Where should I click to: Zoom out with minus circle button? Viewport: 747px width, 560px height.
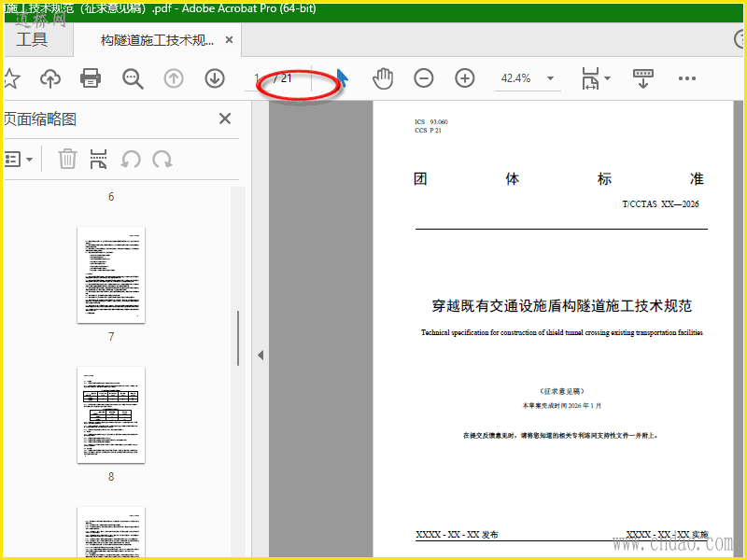pos(424,78)
